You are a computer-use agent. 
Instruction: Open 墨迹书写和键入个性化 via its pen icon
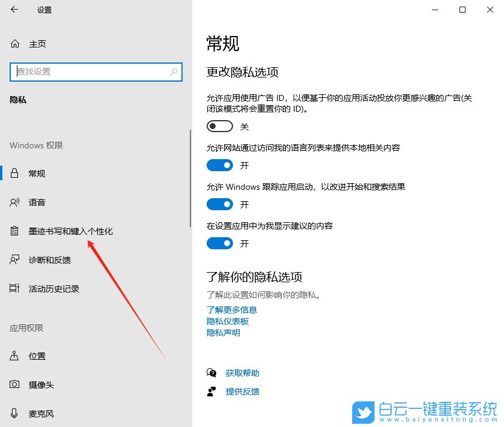(x=14, y=231)
